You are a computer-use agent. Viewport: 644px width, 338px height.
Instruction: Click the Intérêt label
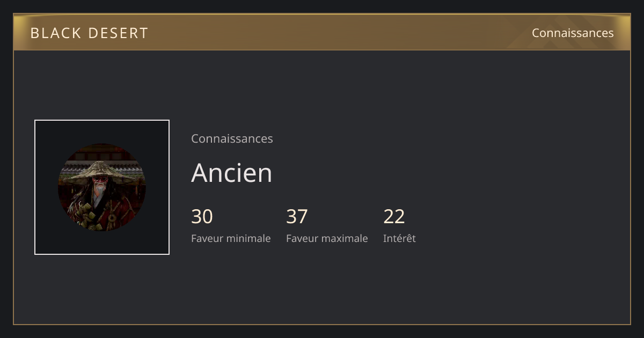pyautogui.click(x=399, y=238)
